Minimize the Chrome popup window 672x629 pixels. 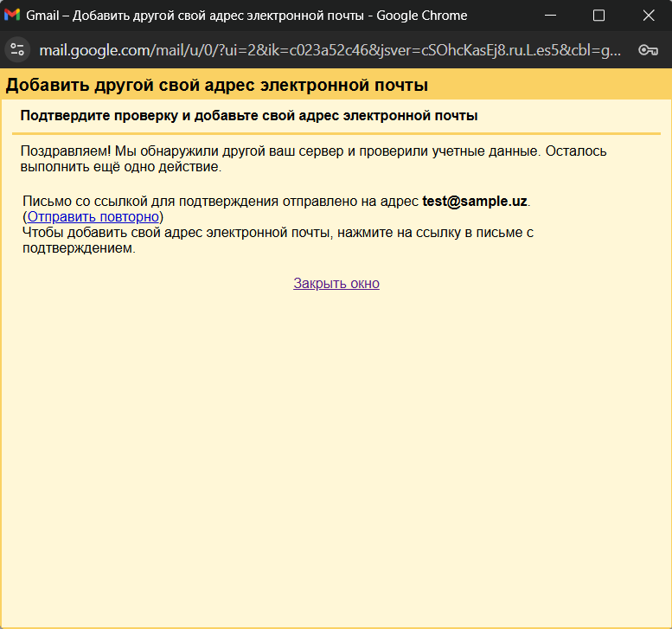point(550,16)
